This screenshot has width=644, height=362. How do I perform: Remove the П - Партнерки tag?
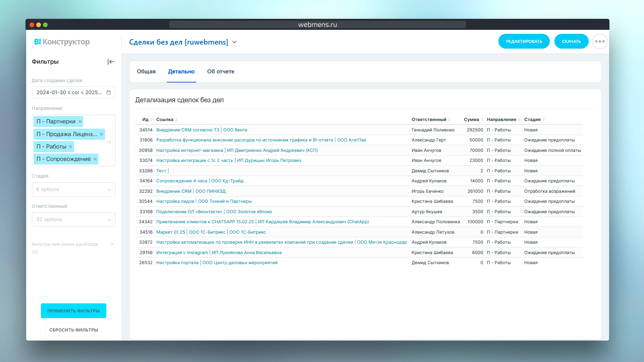[80, 122]
